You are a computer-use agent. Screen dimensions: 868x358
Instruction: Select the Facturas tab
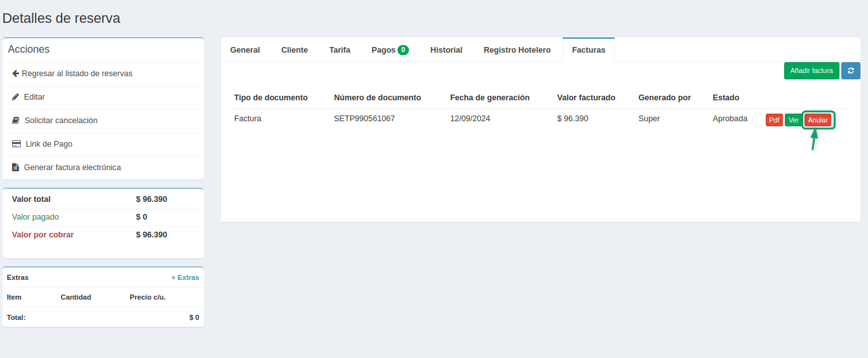coord(589,50)
